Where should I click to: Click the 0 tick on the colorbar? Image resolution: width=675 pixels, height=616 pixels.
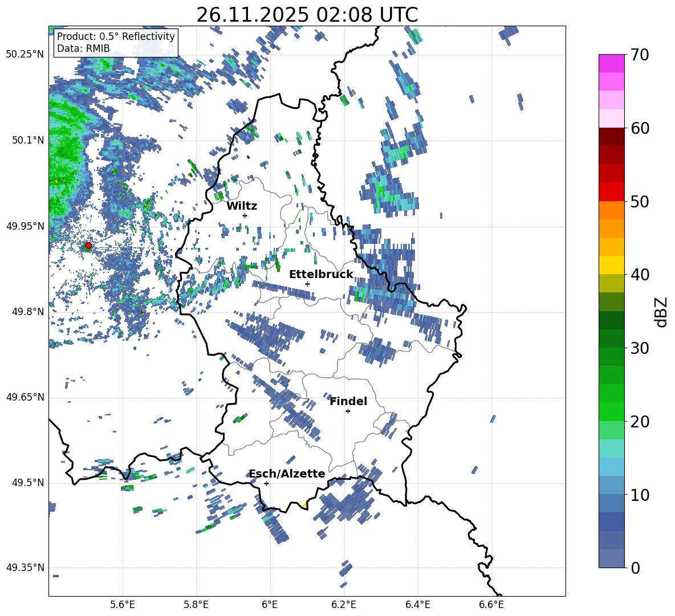635,568
